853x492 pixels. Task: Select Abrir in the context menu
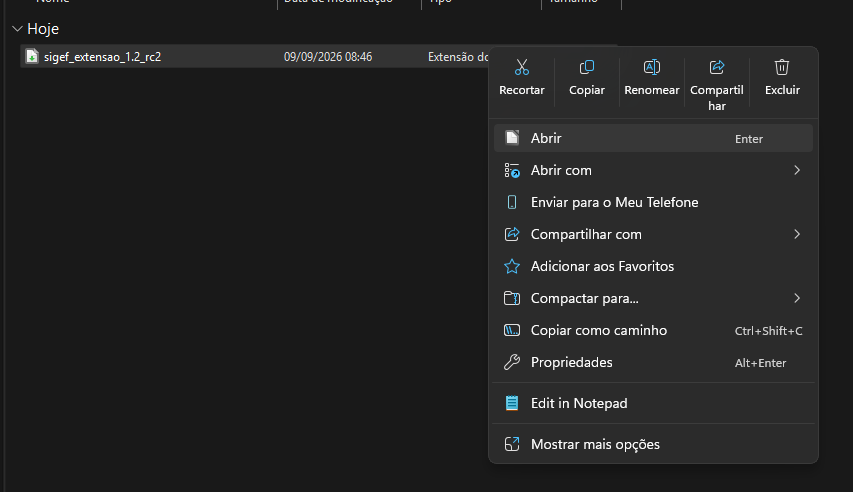653,138
